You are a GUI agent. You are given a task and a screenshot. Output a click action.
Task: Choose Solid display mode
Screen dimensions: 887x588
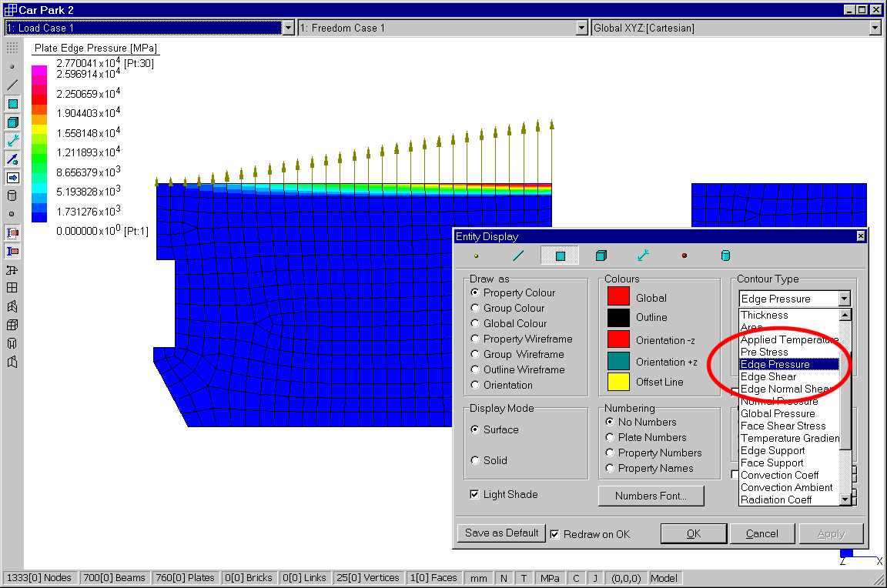475,461
